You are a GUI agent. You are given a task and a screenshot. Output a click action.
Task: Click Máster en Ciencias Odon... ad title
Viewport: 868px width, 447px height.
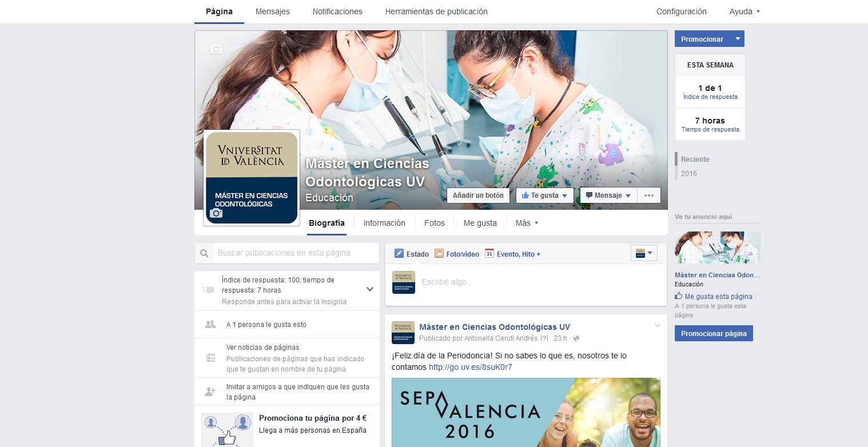coord(717,275)
